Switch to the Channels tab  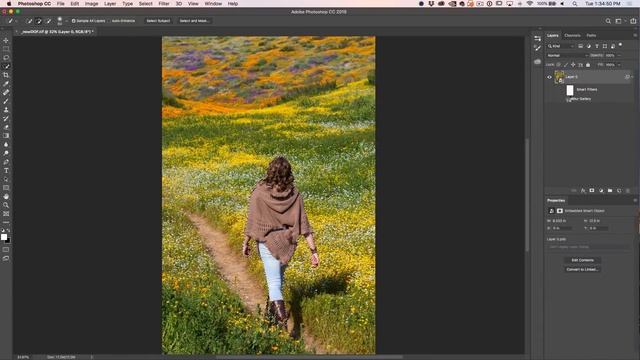pos(572,36)
